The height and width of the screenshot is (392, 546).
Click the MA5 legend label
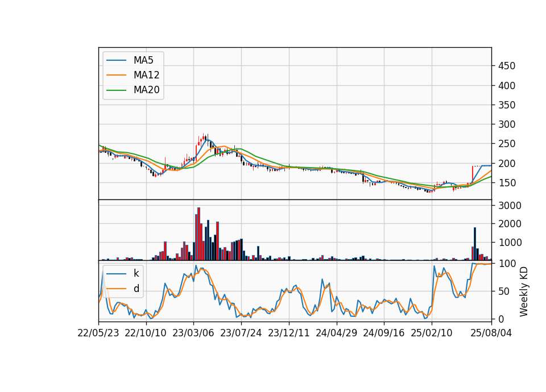(x=143, y=60)
